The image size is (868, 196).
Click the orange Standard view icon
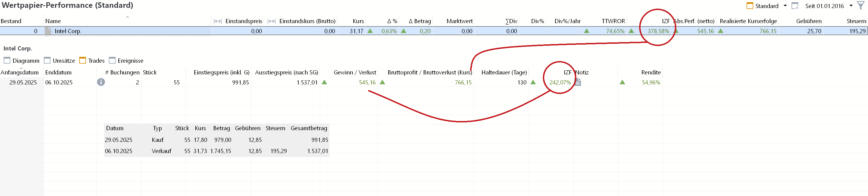tap(750, 6)
